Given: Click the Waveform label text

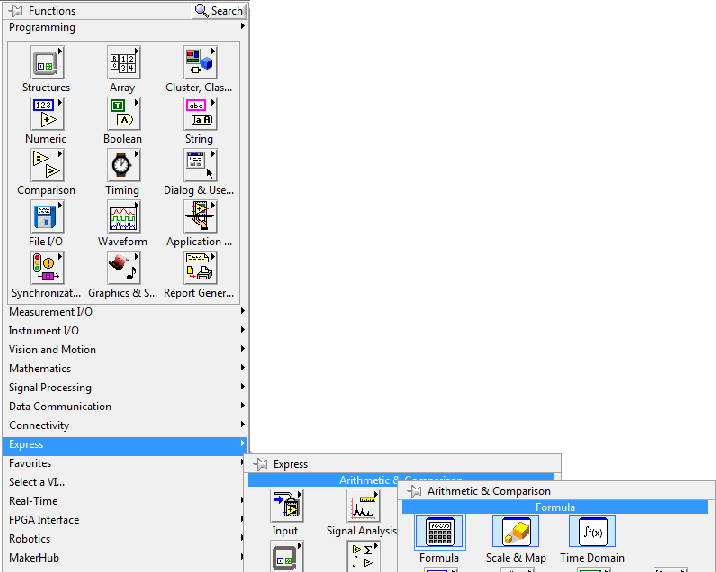Looking at the screenshot, I should coord(123,241).
